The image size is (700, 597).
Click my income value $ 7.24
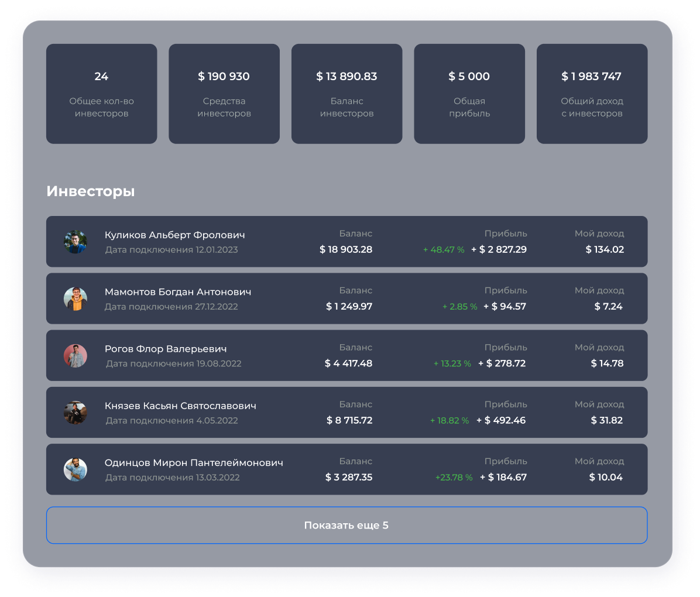point(609,306)
